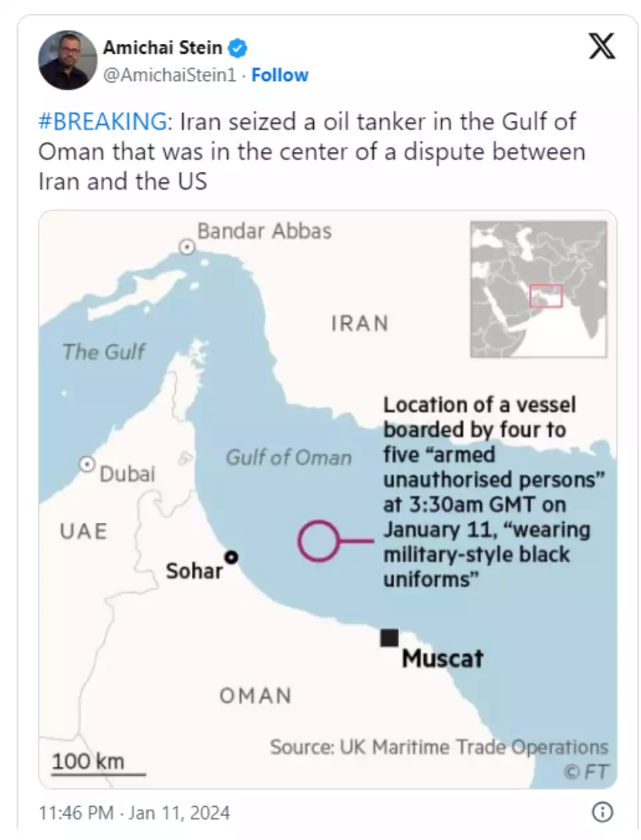
Task: Click the X logo icon
Action: [602, 46]
